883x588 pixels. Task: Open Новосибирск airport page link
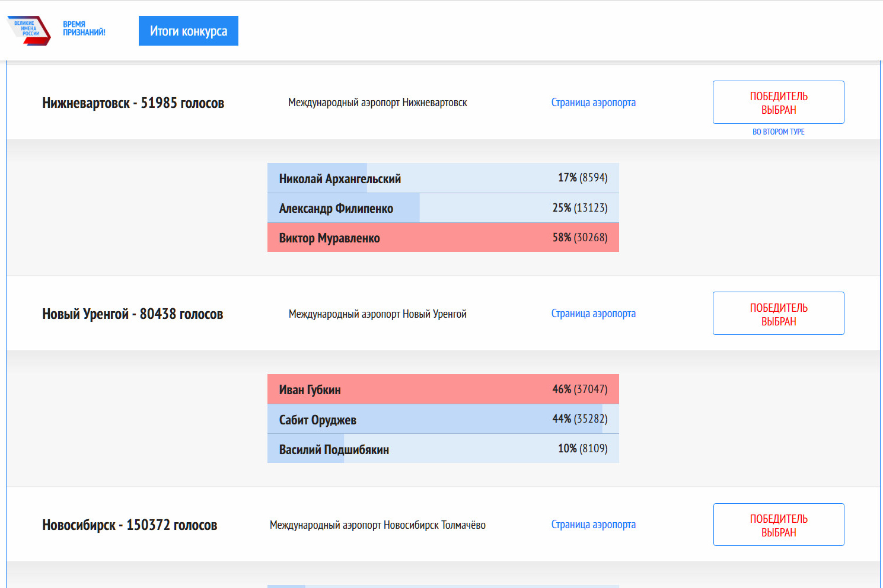click(593, 525)
